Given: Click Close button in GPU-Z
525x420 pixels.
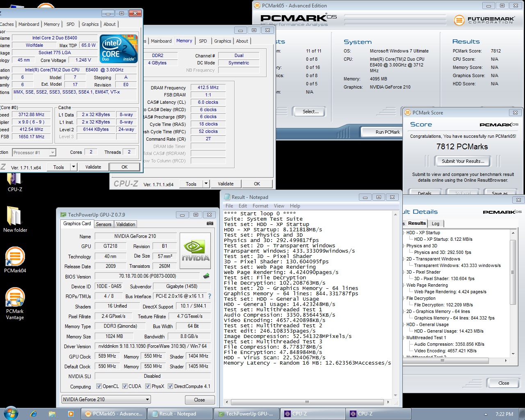Looking at the screenshot, I should tap(199, 400).
